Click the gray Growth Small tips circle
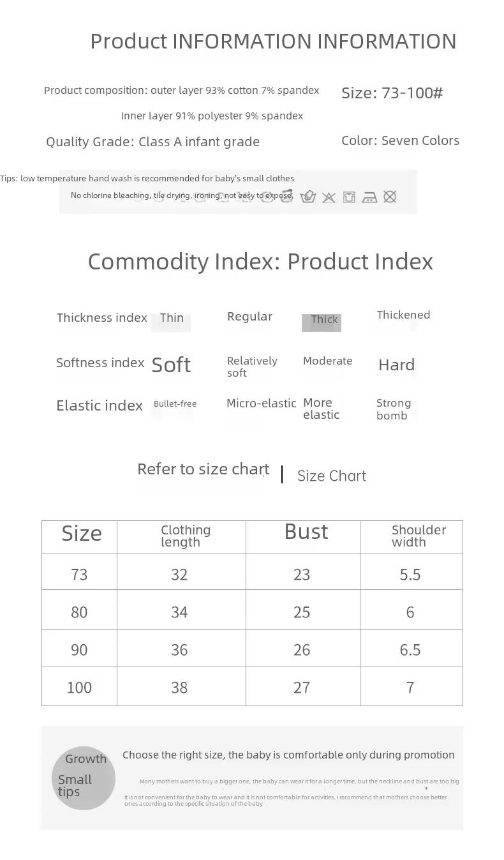The image size is (504, 860). click(84, 778)
